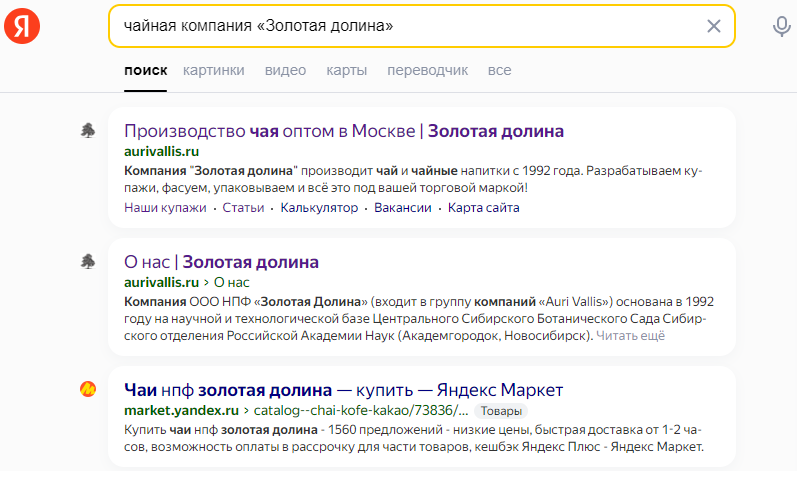This screenshot has width=797, height=477.
Task: Open the Яндекс Маркет чаи result title
Action: point(344,390)
